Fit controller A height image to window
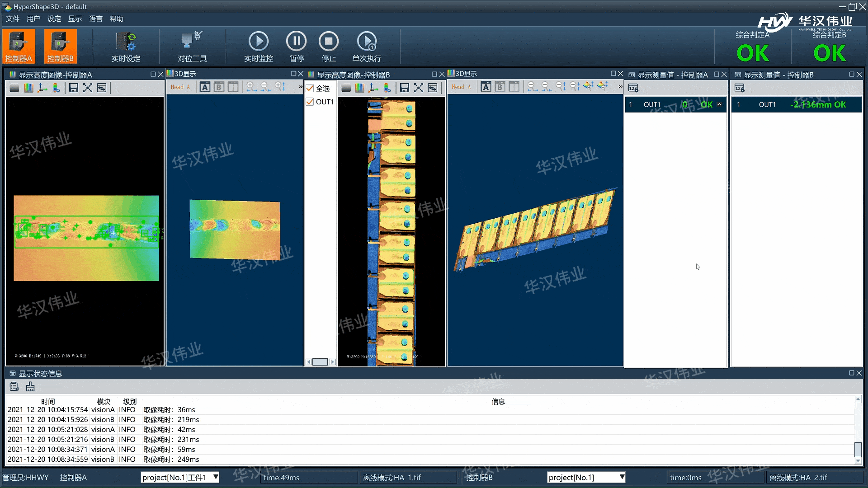Viewport: 868px width, 488px height. tap(88, 88)
